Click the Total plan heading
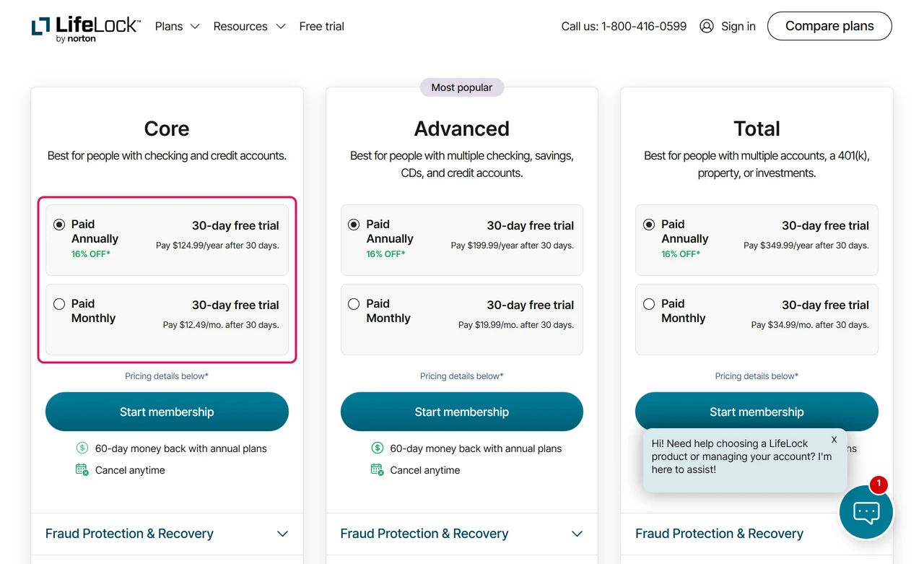This screenshot has width=924, height=564. pos(757,129)
